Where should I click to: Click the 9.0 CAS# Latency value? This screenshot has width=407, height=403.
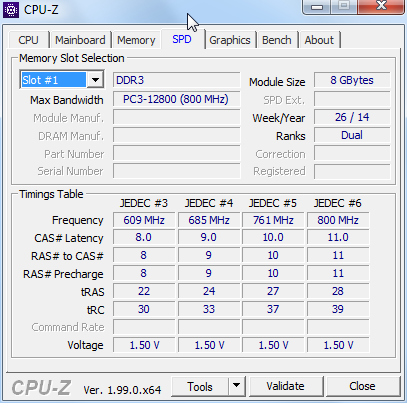(x=209, y=237)
